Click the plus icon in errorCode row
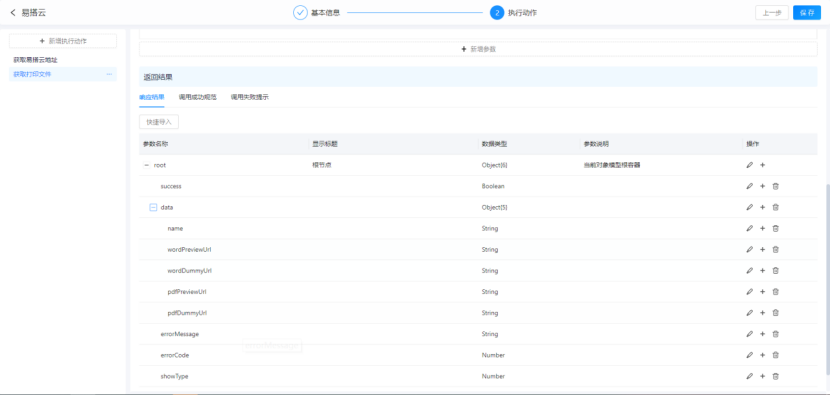Screen dimensions: 830x395 [762, 355]
